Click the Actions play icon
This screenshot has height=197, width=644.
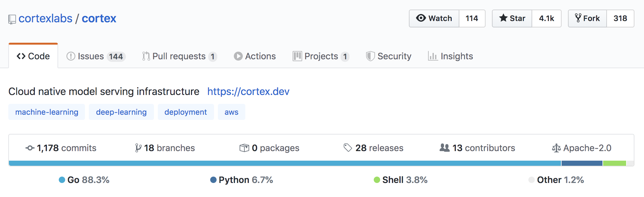238,56
